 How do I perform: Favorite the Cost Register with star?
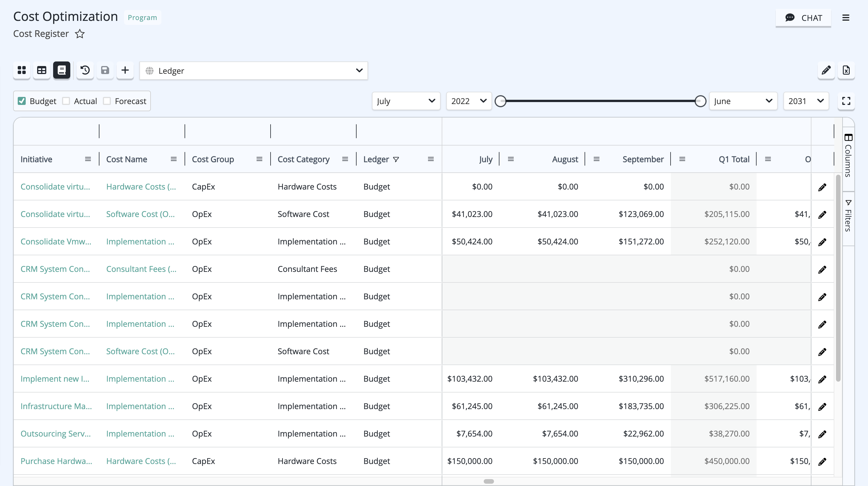[80, 34]
